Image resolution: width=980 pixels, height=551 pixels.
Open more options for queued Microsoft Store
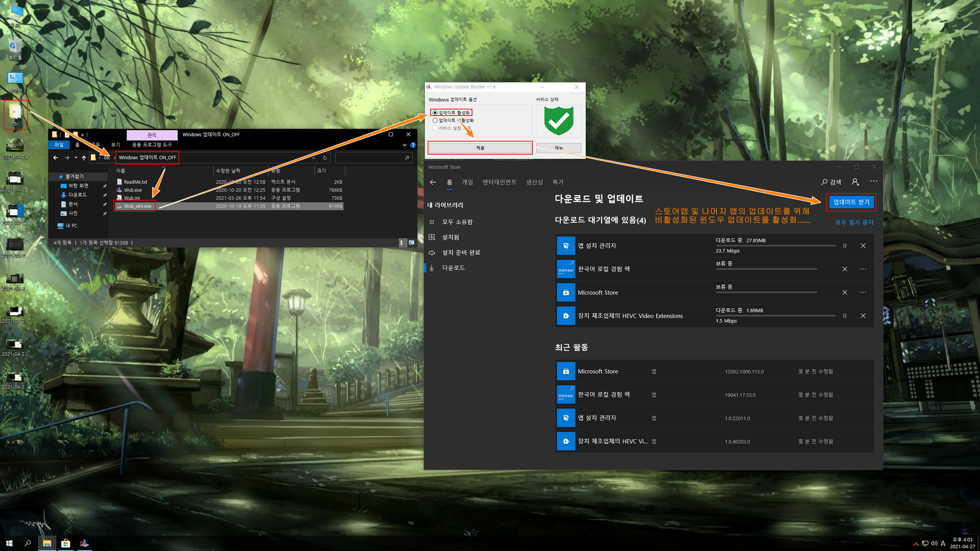pos(863,292)
